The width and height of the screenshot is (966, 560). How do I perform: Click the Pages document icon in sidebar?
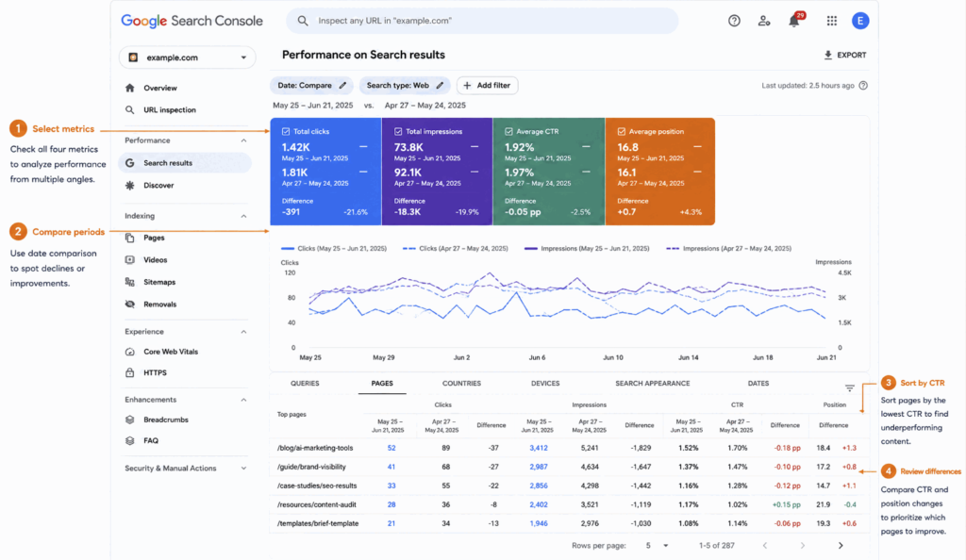pos(129,238)
